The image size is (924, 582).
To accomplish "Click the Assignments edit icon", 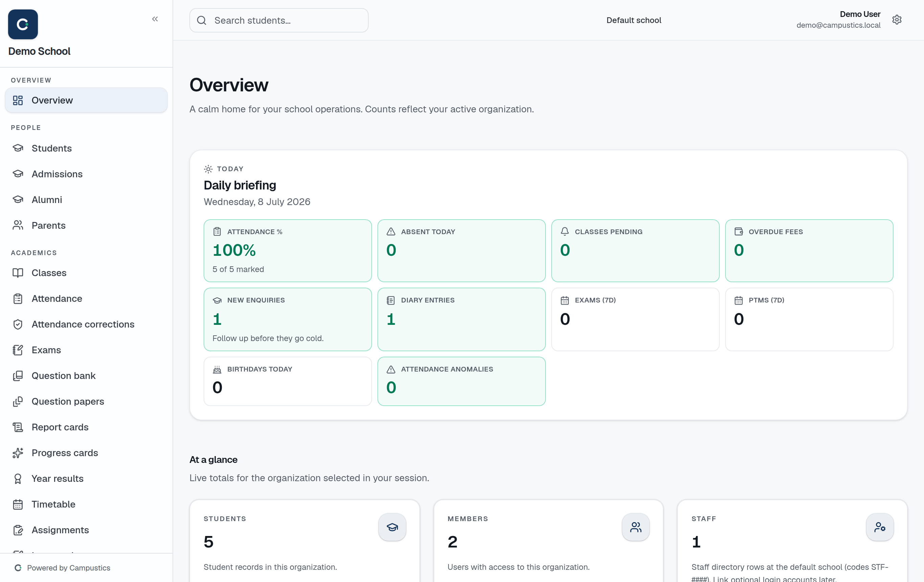I will [18, 530].
